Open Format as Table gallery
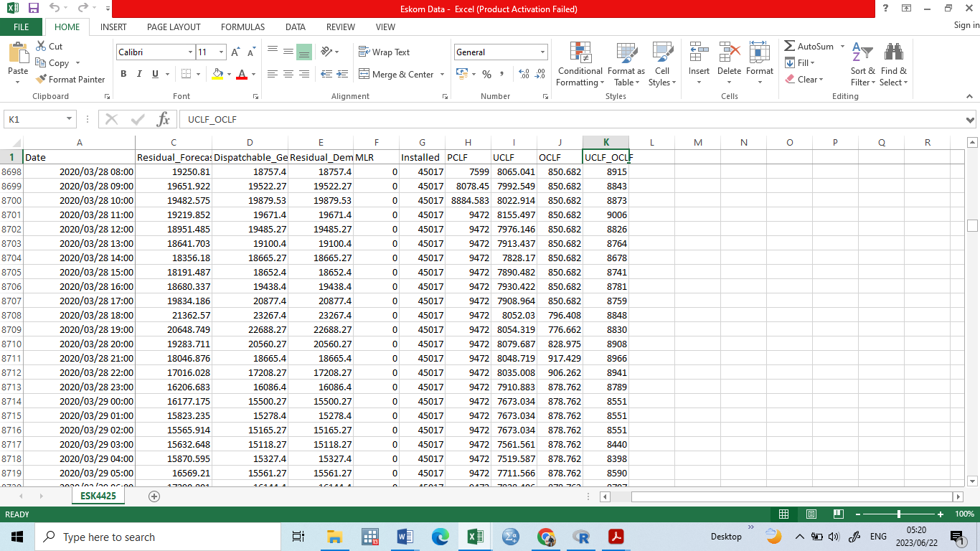The image size is (980, 551). tap(626, 65)
